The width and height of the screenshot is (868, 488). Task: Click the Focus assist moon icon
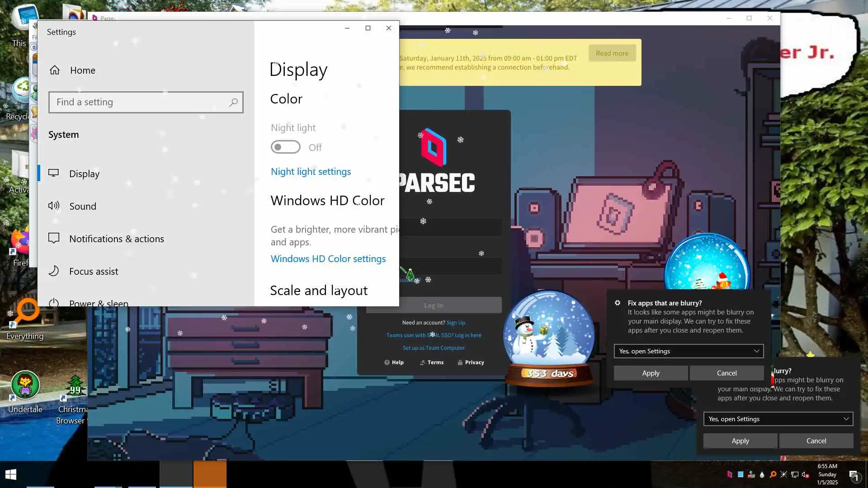click(54, 271)
